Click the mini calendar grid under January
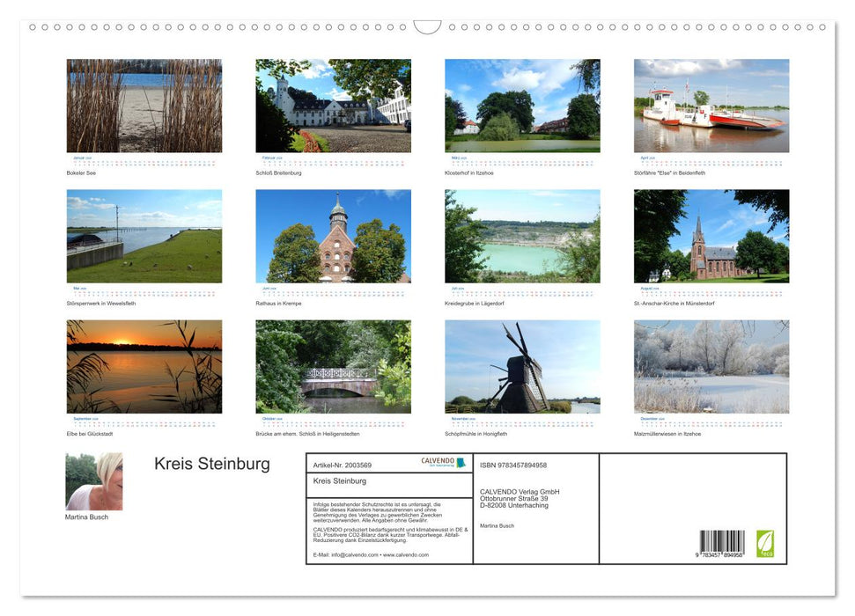This screenshot has height=616, width=855. tap(144, 160)
